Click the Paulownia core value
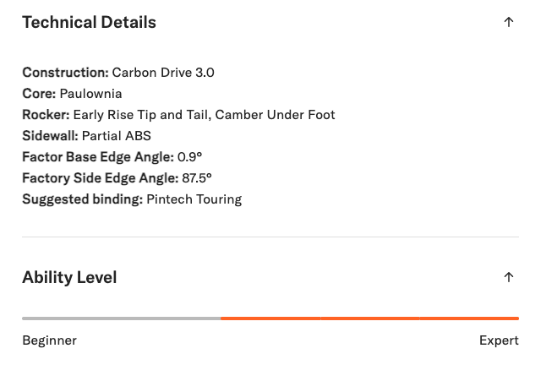The height and width of the screenshot is (392, 557). pyautogui.click(x=90, y=94)
